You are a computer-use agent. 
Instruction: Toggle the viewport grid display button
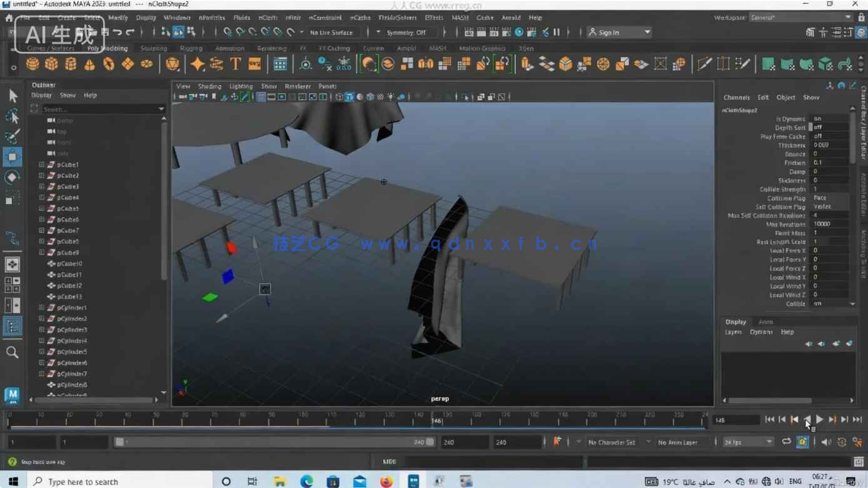tap(261, 97)
